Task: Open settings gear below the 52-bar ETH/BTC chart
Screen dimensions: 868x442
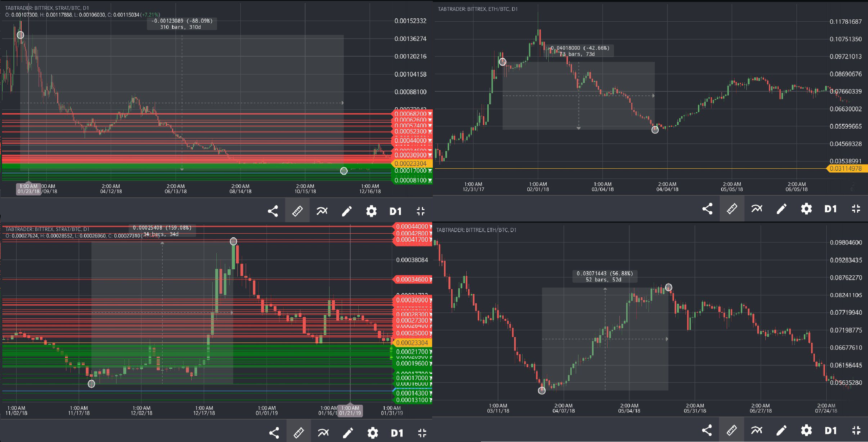Action: pyautogui.click(x=806, y=430)
